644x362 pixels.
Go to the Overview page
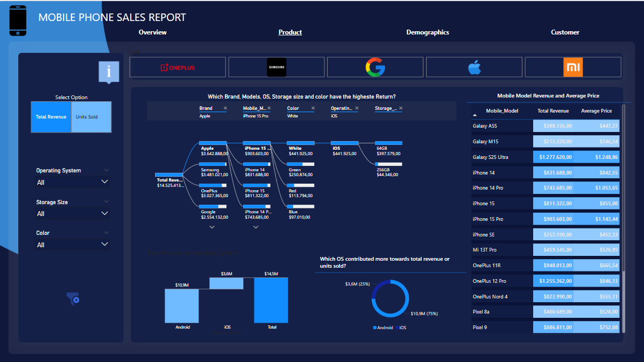152,32
